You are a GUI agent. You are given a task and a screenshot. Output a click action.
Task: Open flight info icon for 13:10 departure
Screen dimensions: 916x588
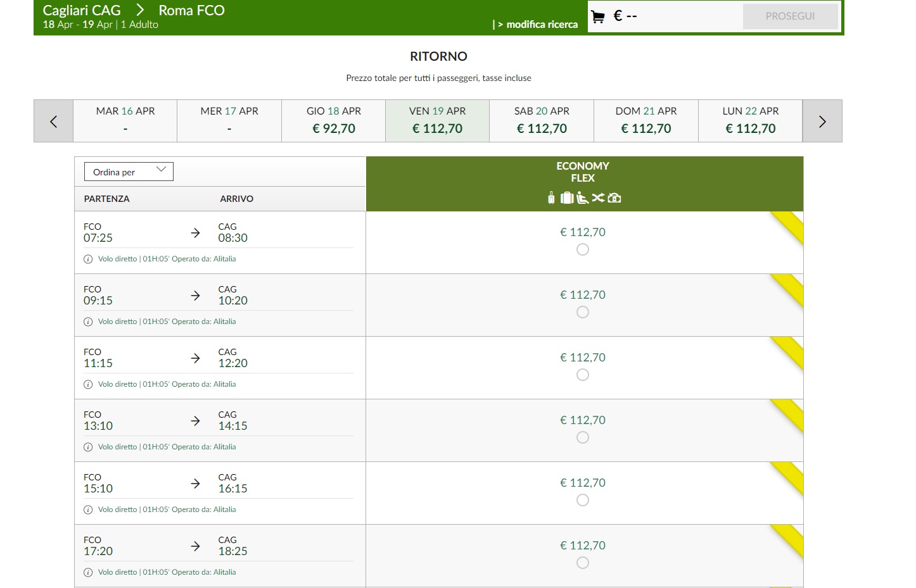click(88, 447)
